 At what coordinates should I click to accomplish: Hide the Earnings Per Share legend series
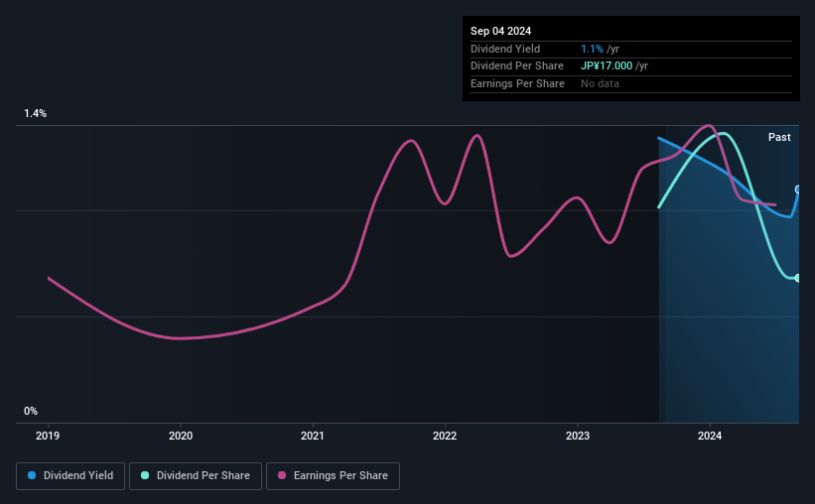pyautogui.click(x=333, y=476)
